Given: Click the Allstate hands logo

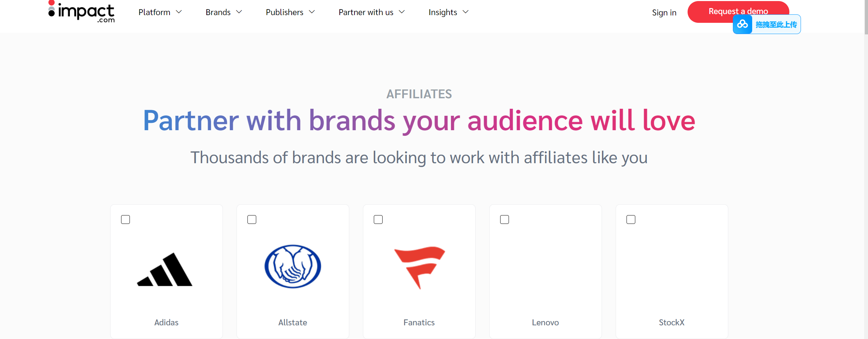Looking at the screenshot, I should click(x=293, y=266).
